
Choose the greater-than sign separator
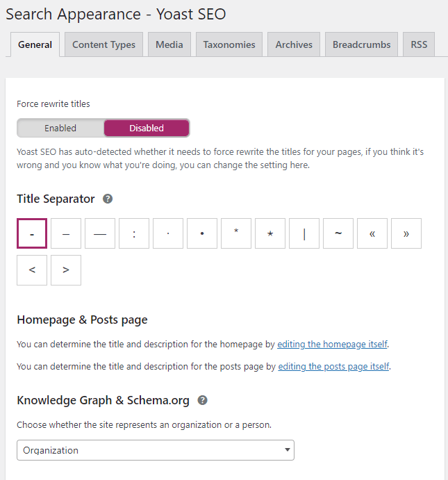coord(66,270)
